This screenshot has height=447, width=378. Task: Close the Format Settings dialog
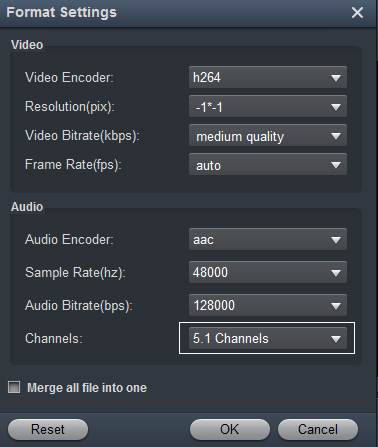pos(357,13)
